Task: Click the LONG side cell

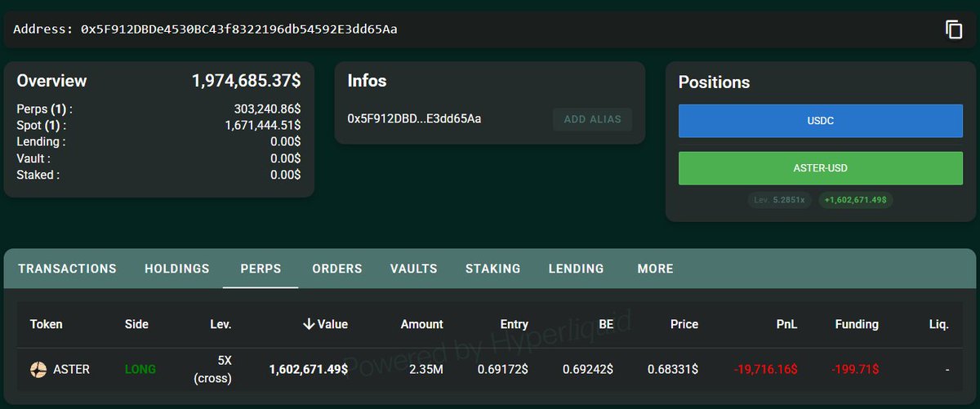Action: [x=140, y=370]
